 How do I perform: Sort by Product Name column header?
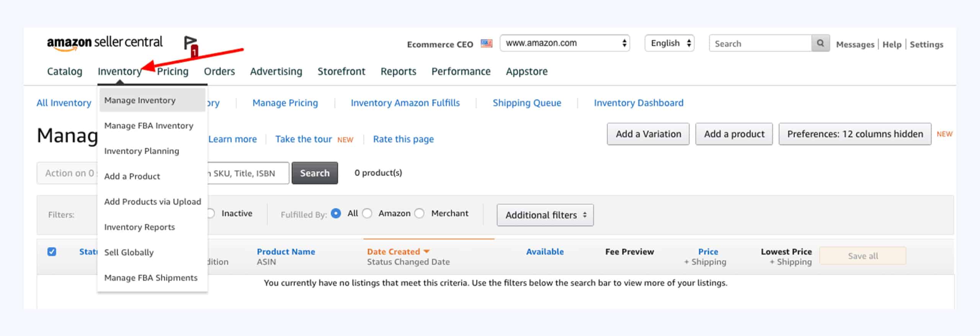coord(286,252)
